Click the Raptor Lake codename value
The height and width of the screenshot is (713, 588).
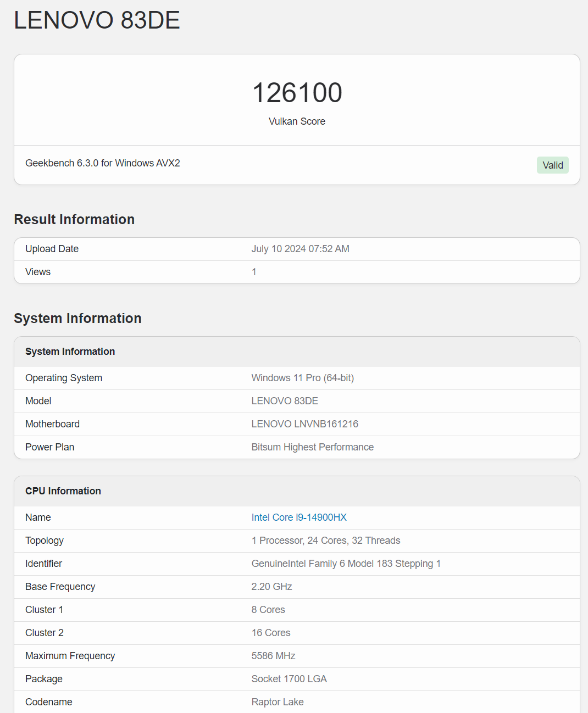278,702
